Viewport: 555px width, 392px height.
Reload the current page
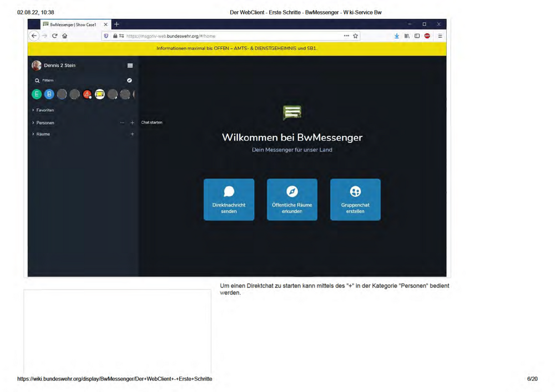click(54, 35)
